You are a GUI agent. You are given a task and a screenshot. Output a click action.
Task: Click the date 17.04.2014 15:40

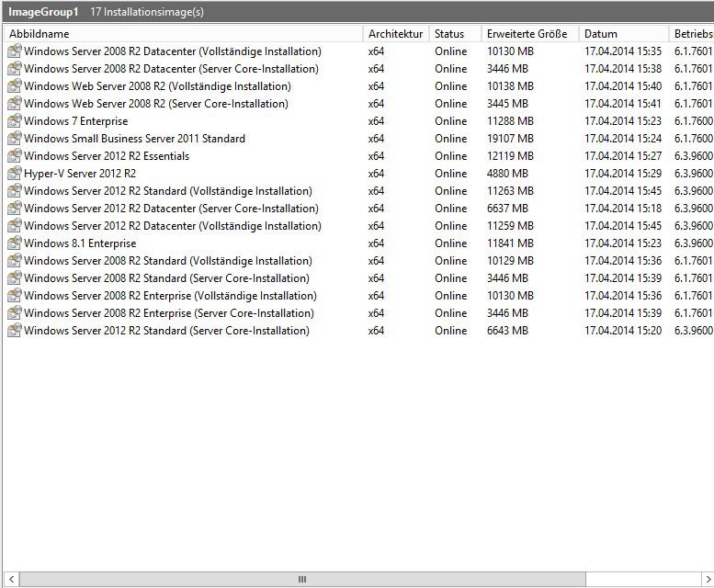point(623,86)
